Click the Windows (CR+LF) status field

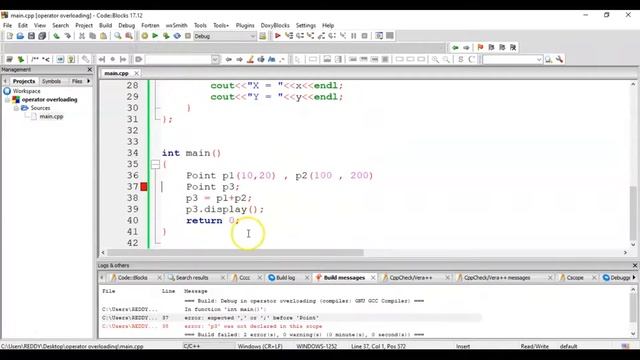pyautogui.click(x=260, y=346)
